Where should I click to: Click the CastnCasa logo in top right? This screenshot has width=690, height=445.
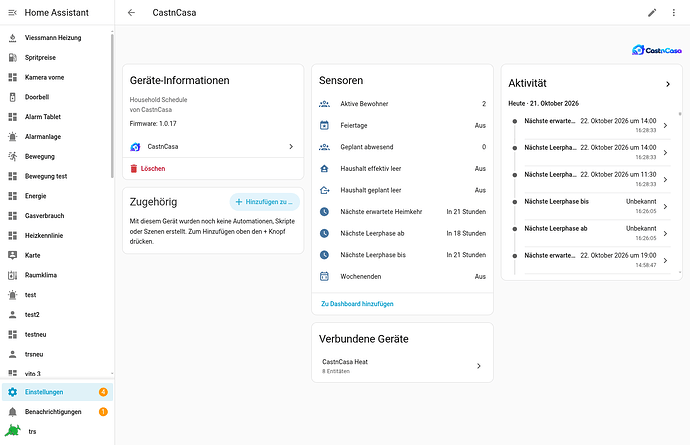click(x=657, y=50)
